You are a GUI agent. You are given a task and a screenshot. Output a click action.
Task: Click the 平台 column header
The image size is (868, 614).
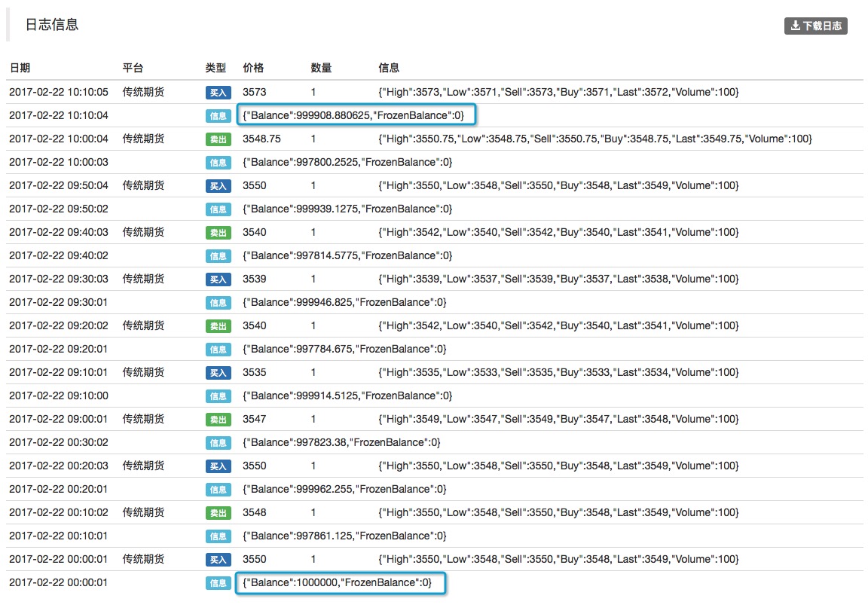pyautogui.click(x=133, y=68)
